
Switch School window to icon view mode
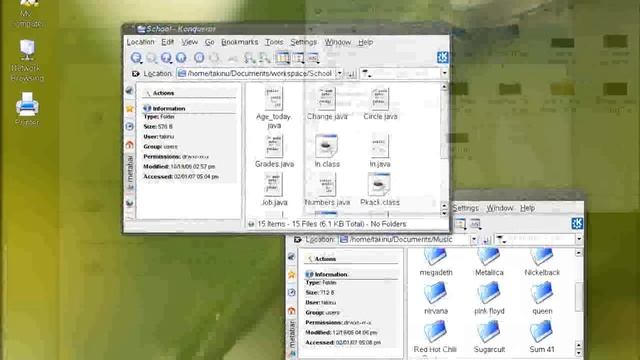coord(282,58)
